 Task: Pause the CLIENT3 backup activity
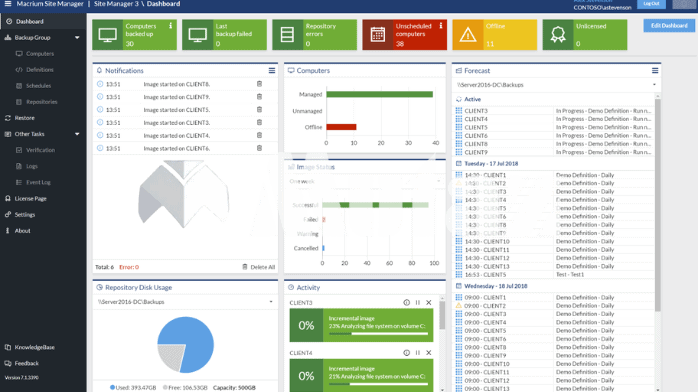point(418,303)
